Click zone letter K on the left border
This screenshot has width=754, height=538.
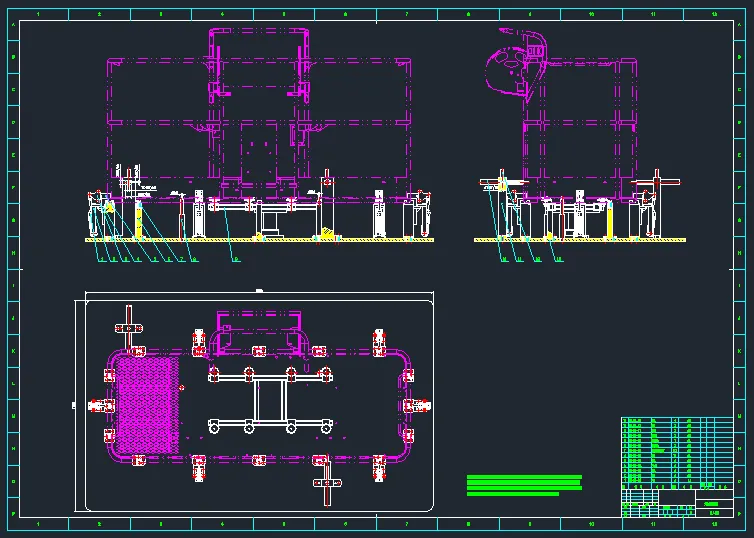[13, 351]
